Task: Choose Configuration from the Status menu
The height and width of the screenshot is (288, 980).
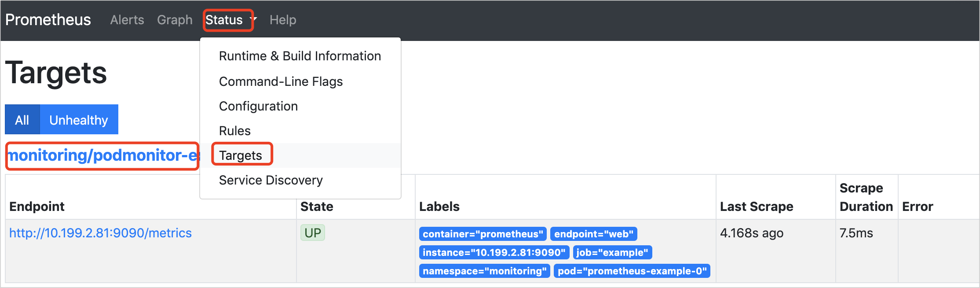Action: point(258,106)
